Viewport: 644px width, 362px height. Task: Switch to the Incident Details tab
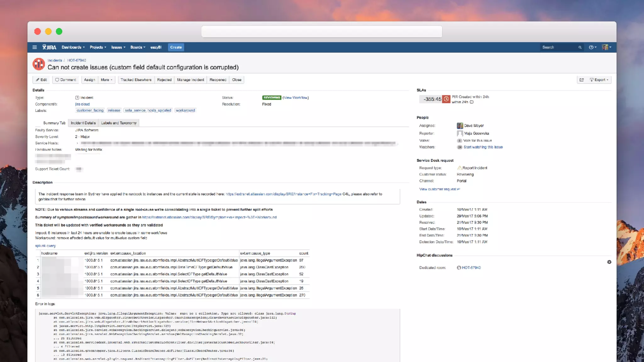83,123
